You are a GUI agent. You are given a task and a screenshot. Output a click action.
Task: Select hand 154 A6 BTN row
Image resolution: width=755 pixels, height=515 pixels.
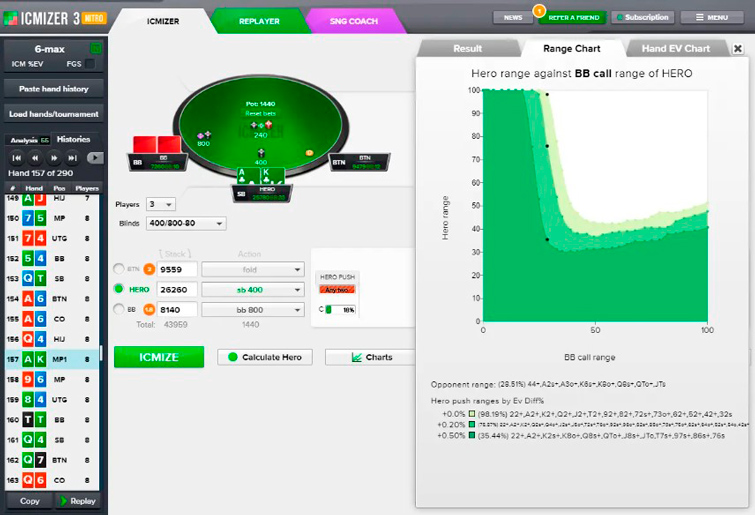point(52,298)
